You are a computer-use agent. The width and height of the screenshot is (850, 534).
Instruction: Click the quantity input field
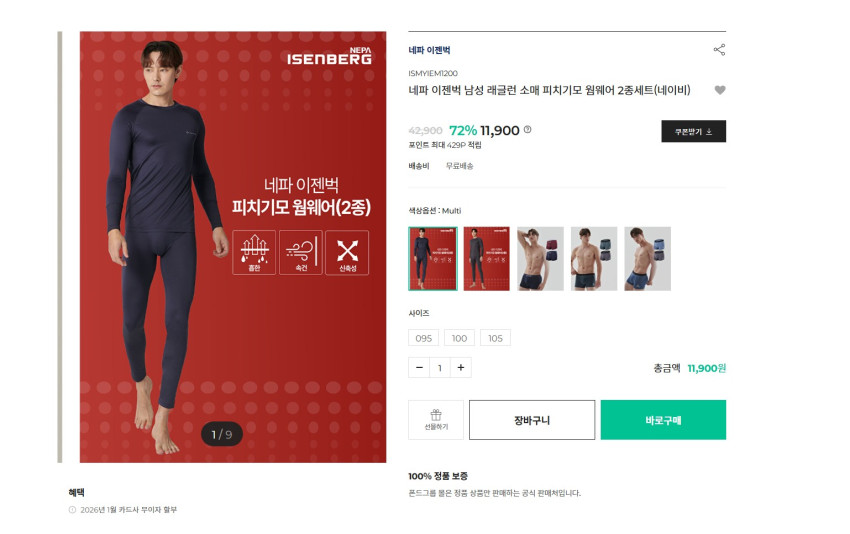click(x=440, y=368)
